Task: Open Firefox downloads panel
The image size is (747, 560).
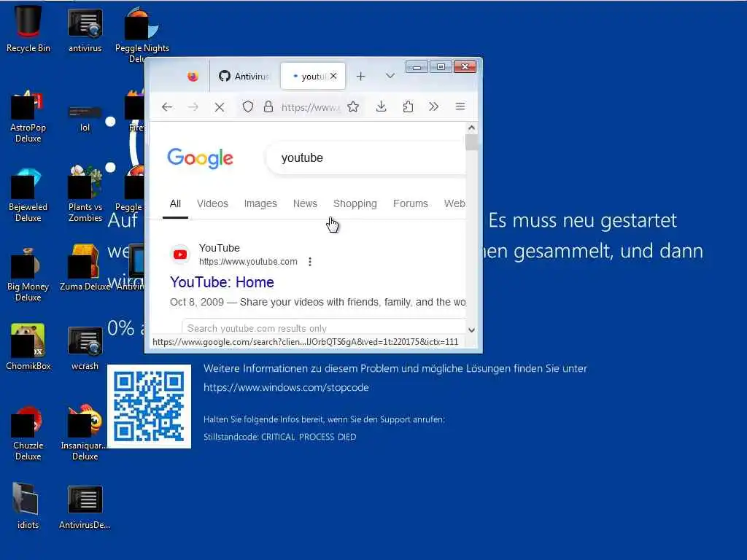Action: [x=381, y=106]
